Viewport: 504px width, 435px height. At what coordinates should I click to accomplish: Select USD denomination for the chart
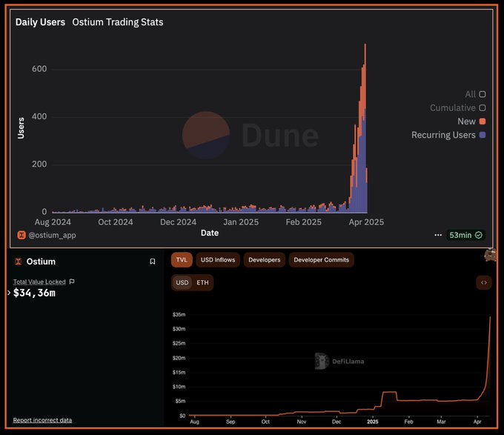pos(182,282)
